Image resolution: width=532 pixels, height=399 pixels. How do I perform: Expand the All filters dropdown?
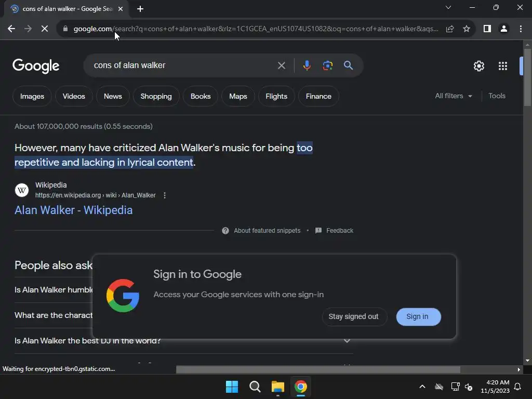click(453, 96)
